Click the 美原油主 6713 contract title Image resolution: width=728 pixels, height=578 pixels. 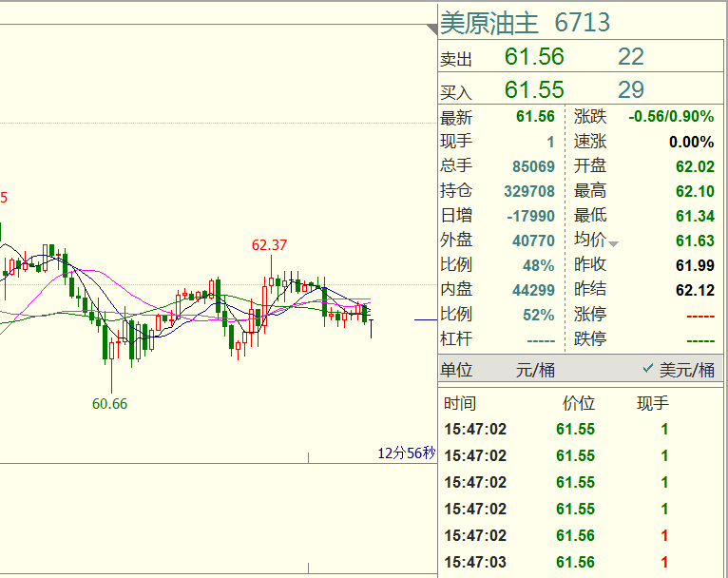526,22
